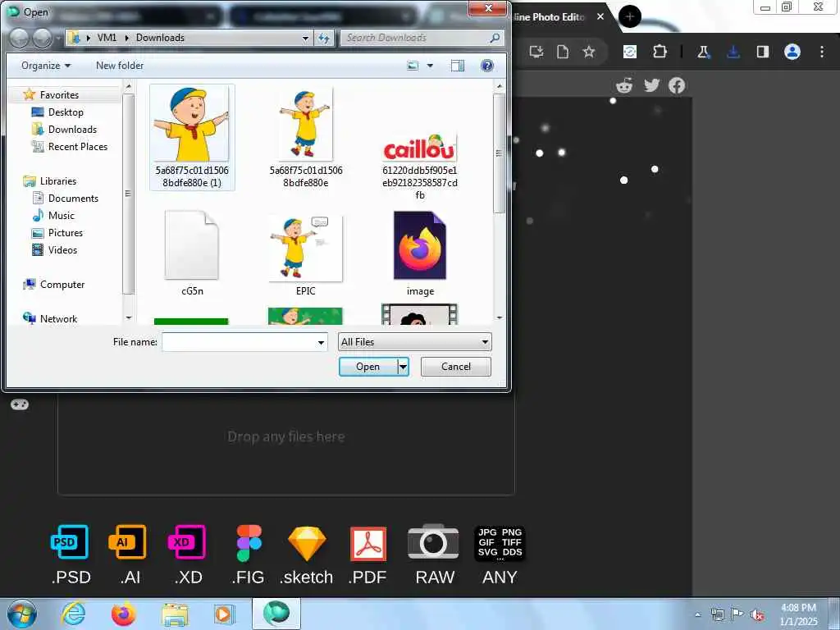The width and height of the screenshot is (840, 630).
Task: Click the .sketch diamond icon
Action: [307, 544]
